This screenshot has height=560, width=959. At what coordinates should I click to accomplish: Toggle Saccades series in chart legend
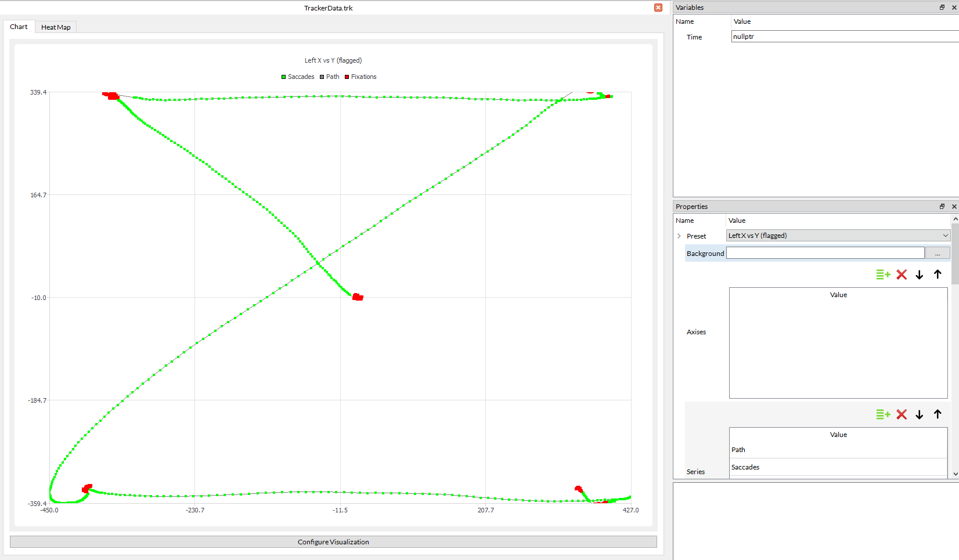point(298,77)
